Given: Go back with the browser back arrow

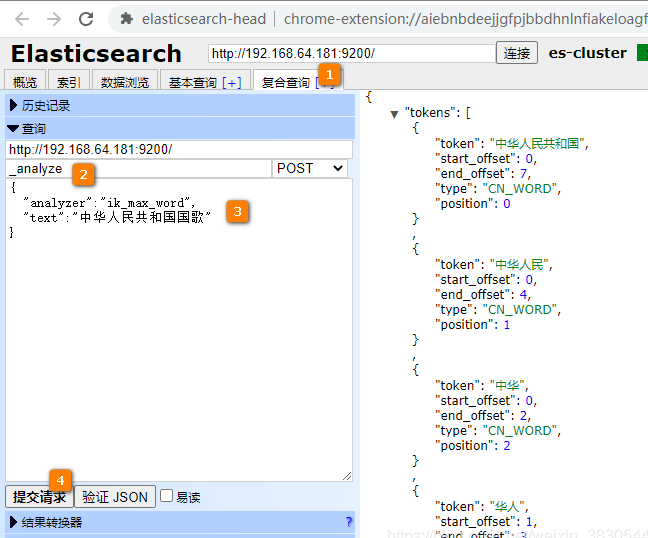Looking at the screenshot, I should point(21,19).
